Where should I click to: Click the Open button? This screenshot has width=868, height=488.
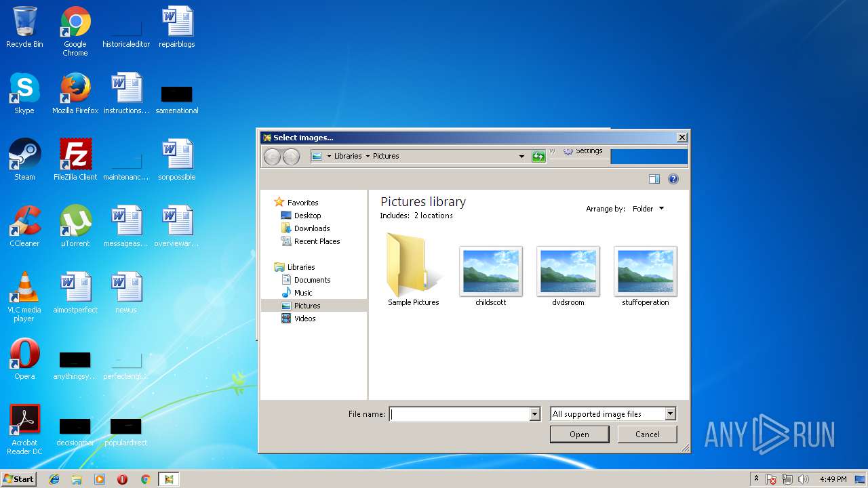tap(579, 434)
